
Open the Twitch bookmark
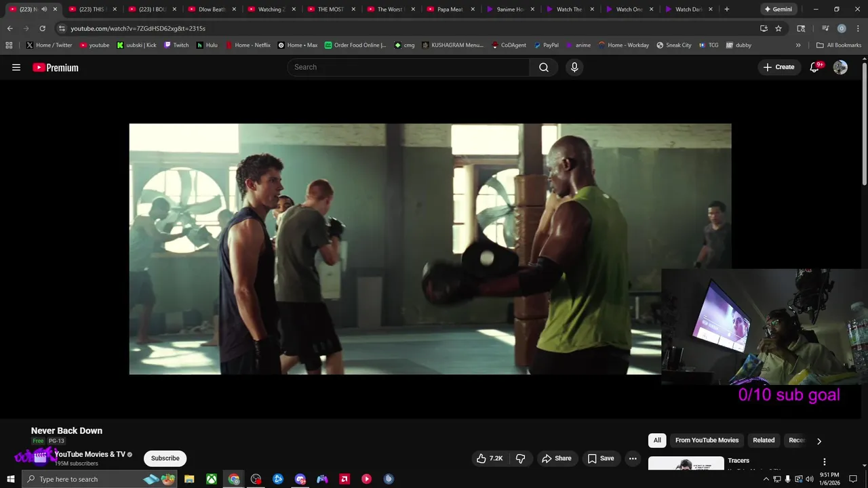[176, 45]
